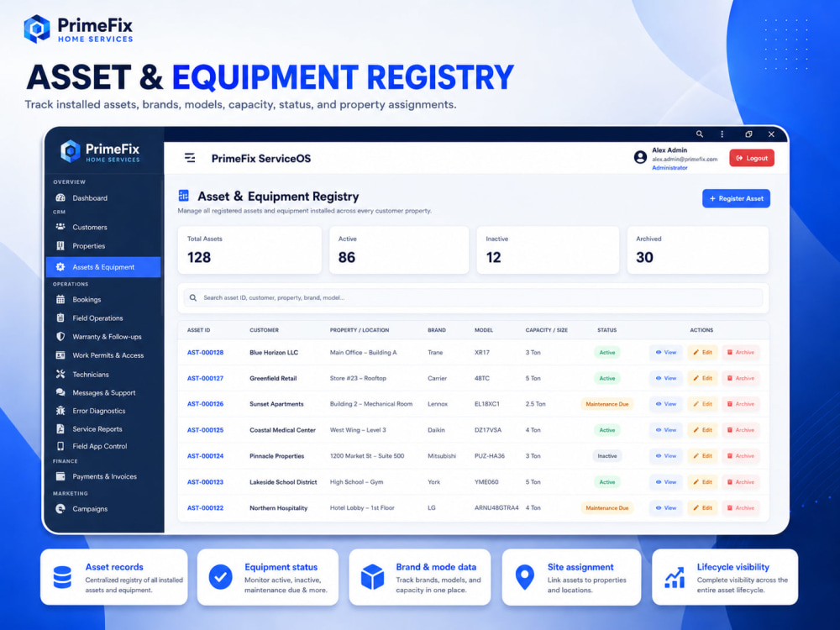Image resolution: width=840 pixels, height=630 pixels.
Task: Click the Error Diagnostics bug icon
Action: 60,411
